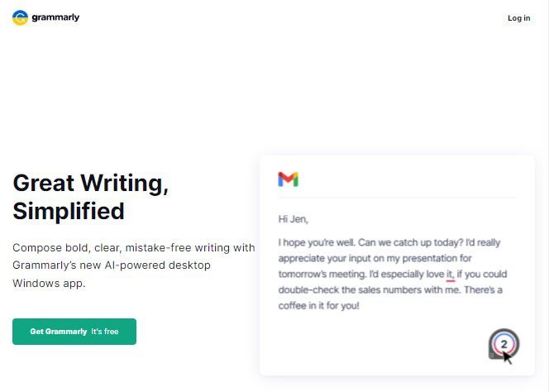Click the Grammarly logo icon
The height and width of the screenshot is (392, 549).
[x=20, y=17]
